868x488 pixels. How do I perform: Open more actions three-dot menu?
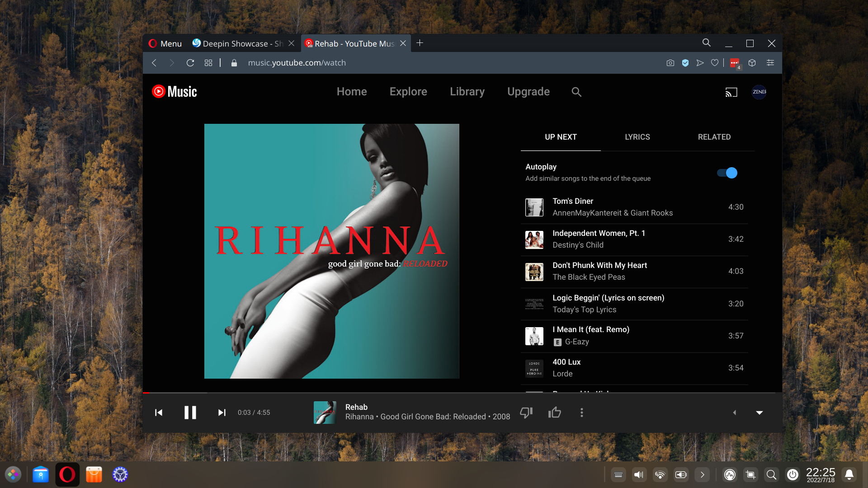pyautogui.click(x=582, y=413)
